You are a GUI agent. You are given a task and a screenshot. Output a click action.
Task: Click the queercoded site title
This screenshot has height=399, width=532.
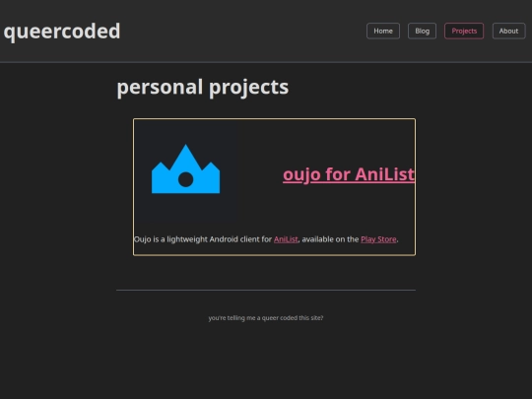pos(62,32)
